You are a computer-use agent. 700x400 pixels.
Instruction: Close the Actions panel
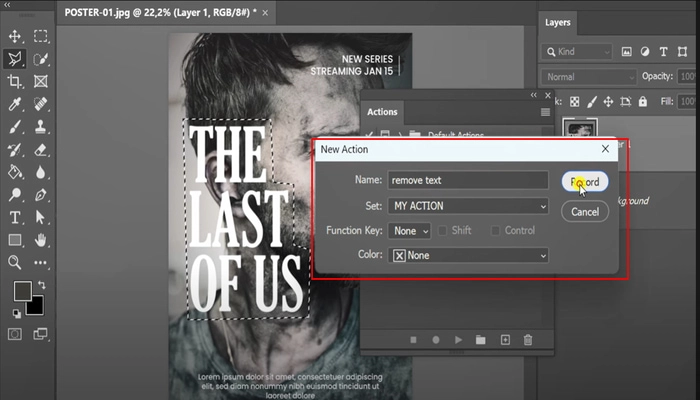pyautogui.click(x=548, y=95)
